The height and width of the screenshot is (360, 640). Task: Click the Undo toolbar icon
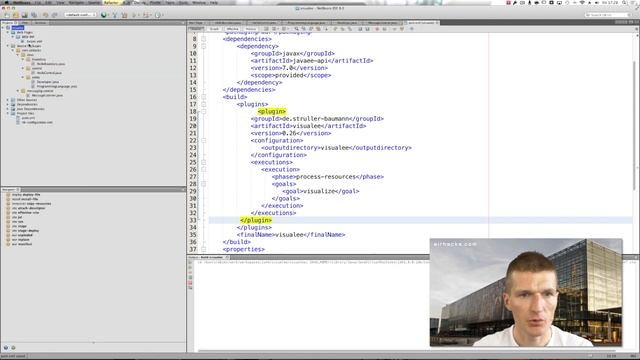click(45, 15)
